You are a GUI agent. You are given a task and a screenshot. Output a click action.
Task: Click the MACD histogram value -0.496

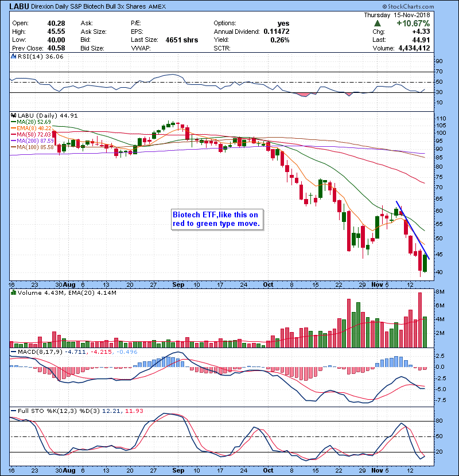pos(126,352)
